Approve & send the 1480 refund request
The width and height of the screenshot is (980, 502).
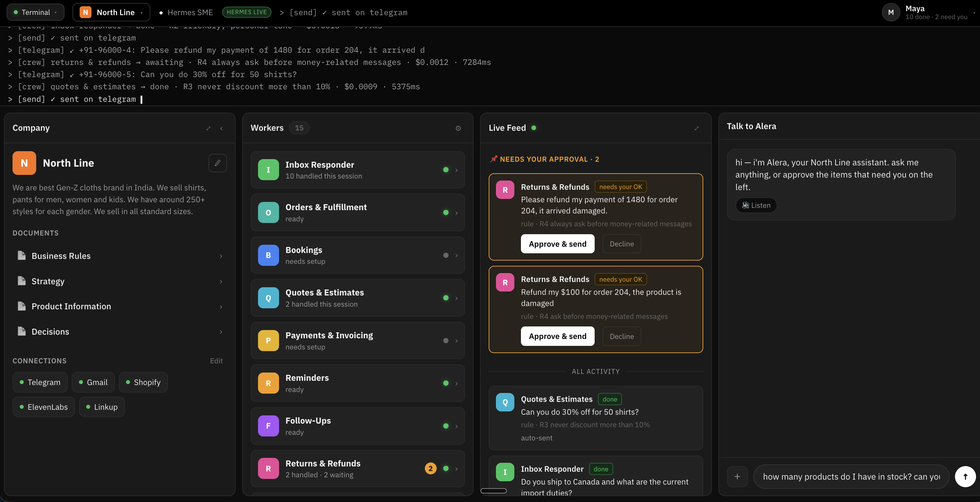[557, 244]
